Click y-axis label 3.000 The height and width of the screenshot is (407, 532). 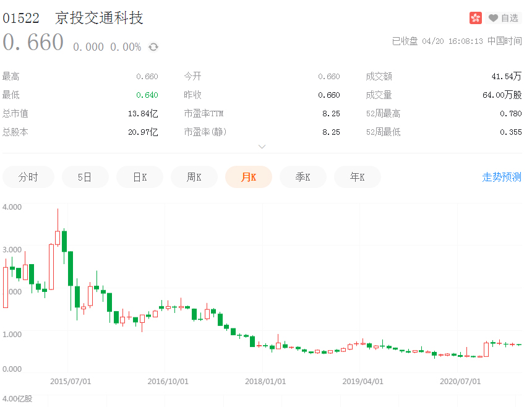point(12,250)
